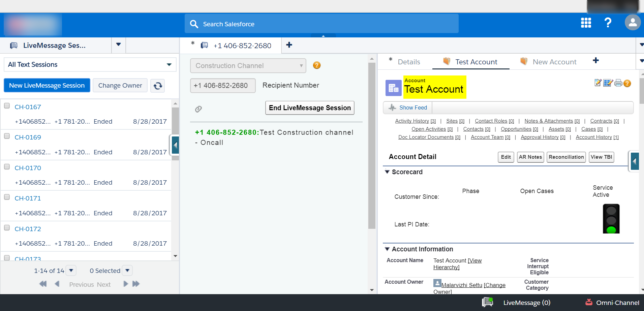The image size is (644, 311).
Task: Add a new subtab plus icon
Action: point(596,60)
